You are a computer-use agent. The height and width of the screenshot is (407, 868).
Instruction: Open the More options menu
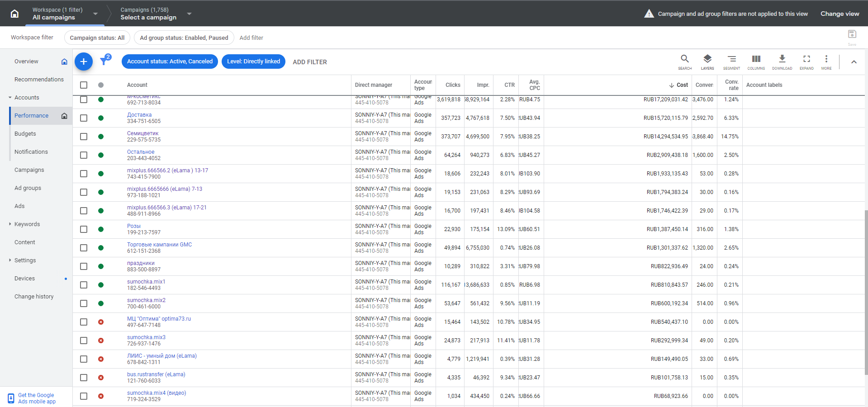(826, 62)
